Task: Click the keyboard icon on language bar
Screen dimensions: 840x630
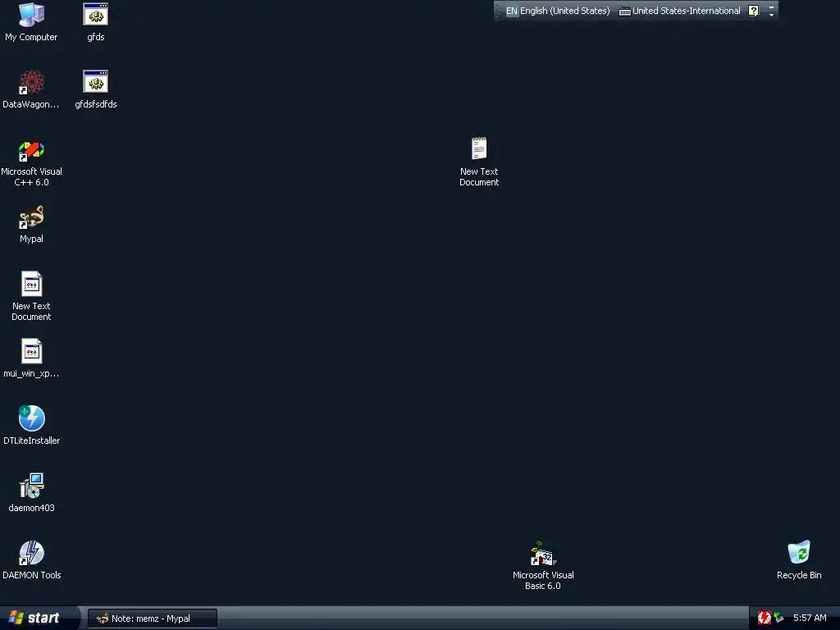Action: click(x=624, y=11)
